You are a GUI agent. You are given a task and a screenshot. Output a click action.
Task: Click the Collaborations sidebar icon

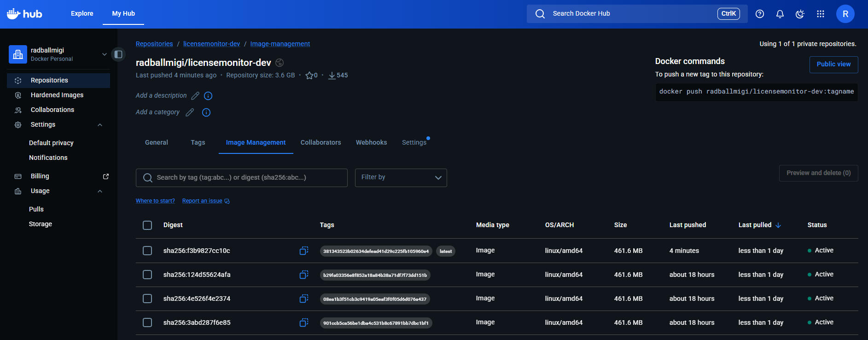coord(18,110)
